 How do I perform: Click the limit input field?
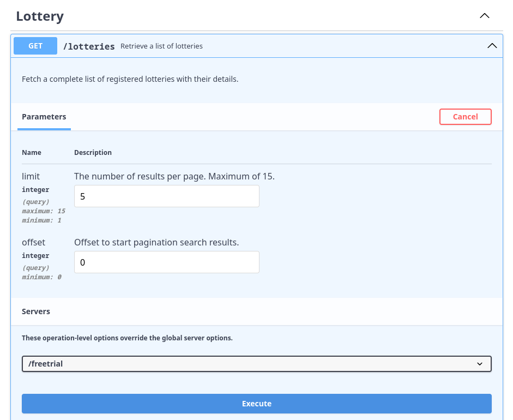click(x=167, y=196)
